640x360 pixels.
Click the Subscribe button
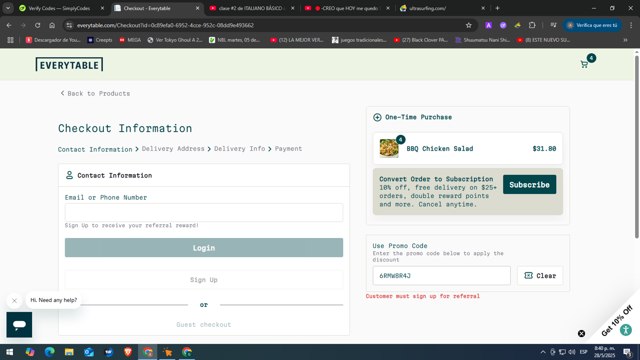click(529, 184)
